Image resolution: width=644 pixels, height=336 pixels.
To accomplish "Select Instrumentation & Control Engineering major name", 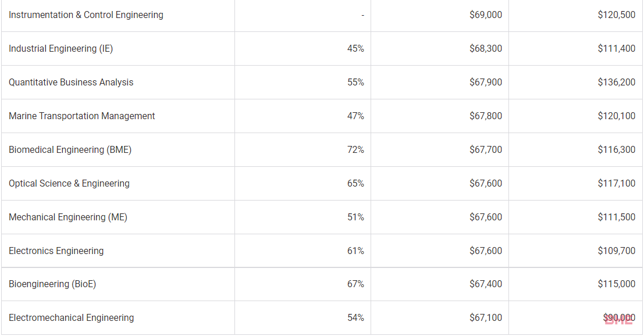I will click(86, 15).
